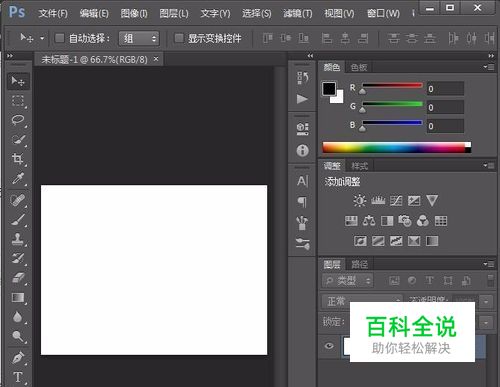
Task: Select the Eraser tool
Action: pos(18,277)
